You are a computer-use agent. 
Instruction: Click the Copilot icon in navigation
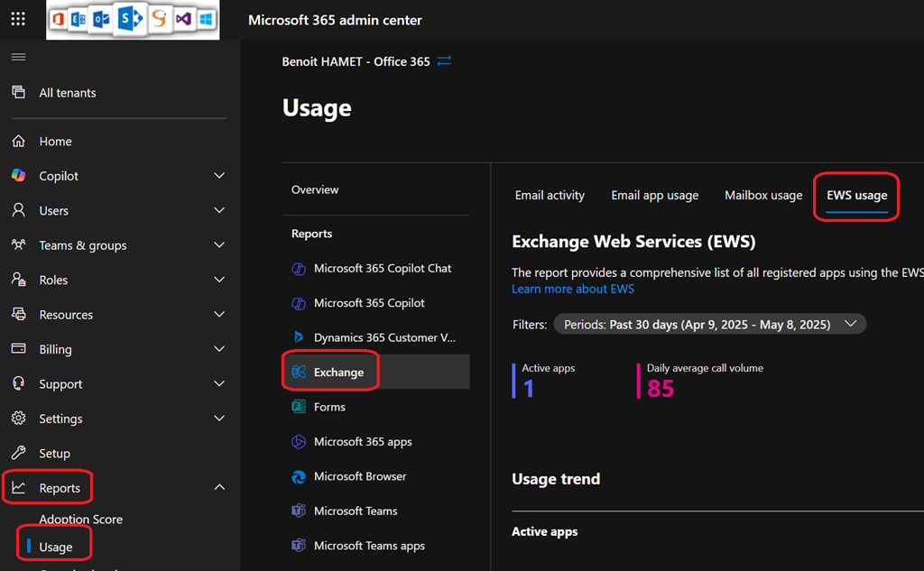click(x=18, y=176)
